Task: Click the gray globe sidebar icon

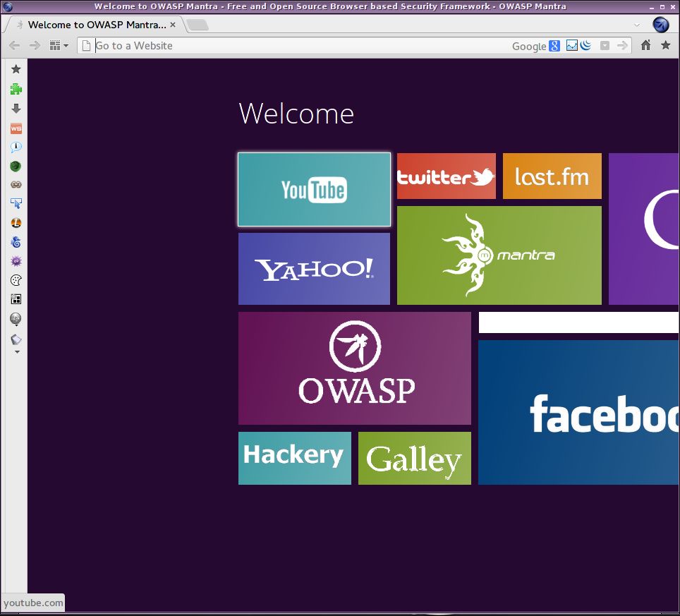Action: coord(16,318)
